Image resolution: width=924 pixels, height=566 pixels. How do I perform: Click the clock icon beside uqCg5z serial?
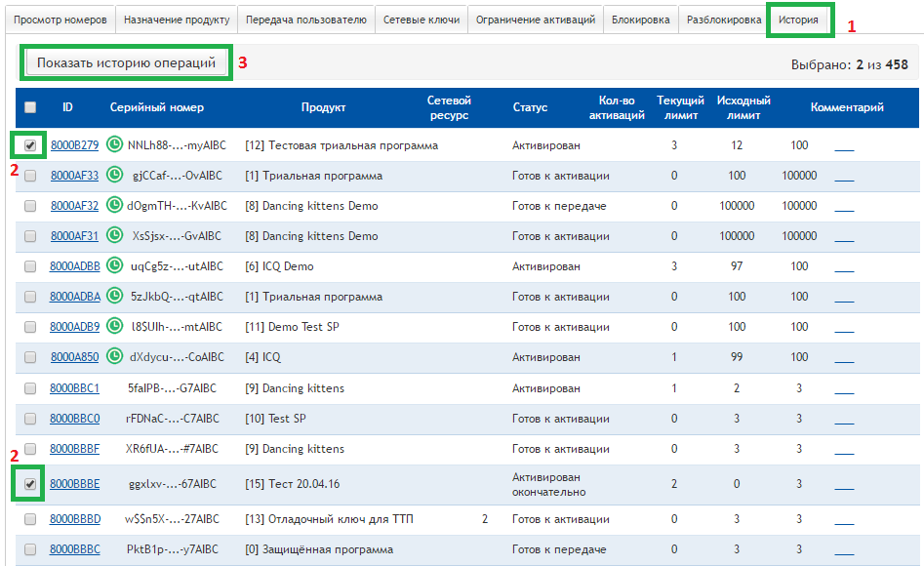coord(114,266)
